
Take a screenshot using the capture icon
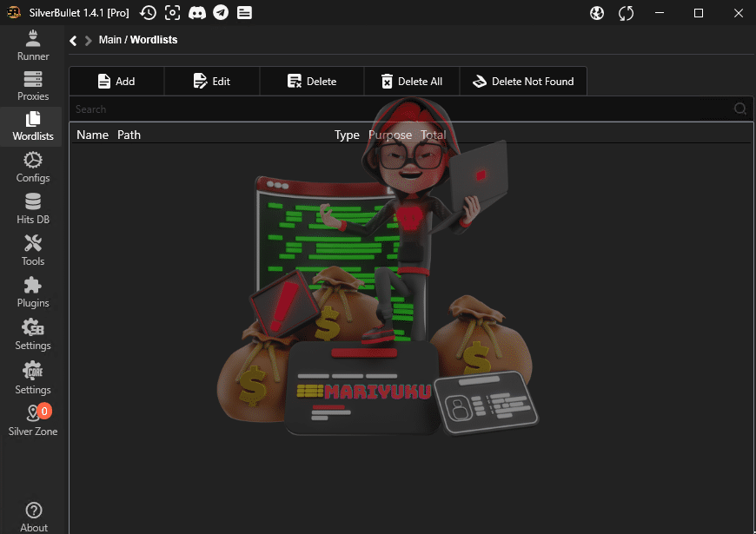coord(173,13)
